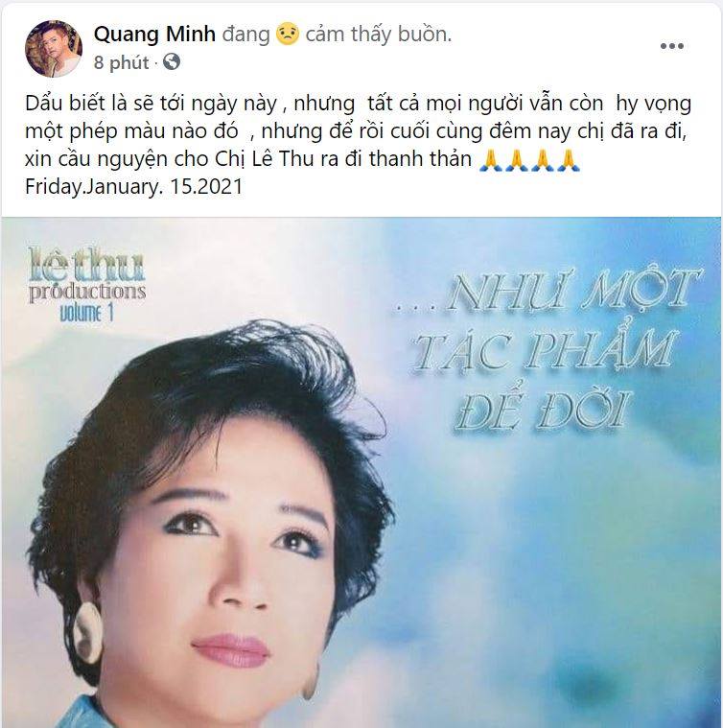
Task: Click the globe public privacy icon
Action: tap(172, 61)
